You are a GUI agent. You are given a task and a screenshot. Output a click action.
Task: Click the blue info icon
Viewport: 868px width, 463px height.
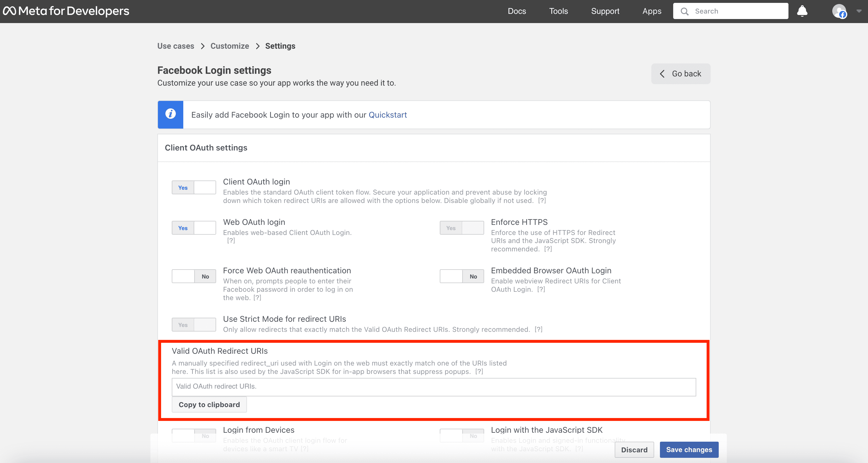click(171, 114)
